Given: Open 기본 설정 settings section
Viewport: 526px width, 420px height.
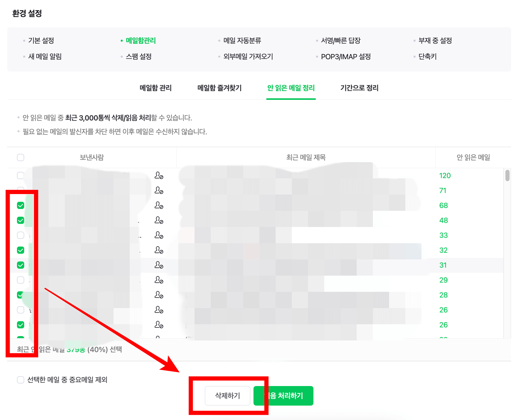Looking at the screenshot, I should tap(41, 41).
